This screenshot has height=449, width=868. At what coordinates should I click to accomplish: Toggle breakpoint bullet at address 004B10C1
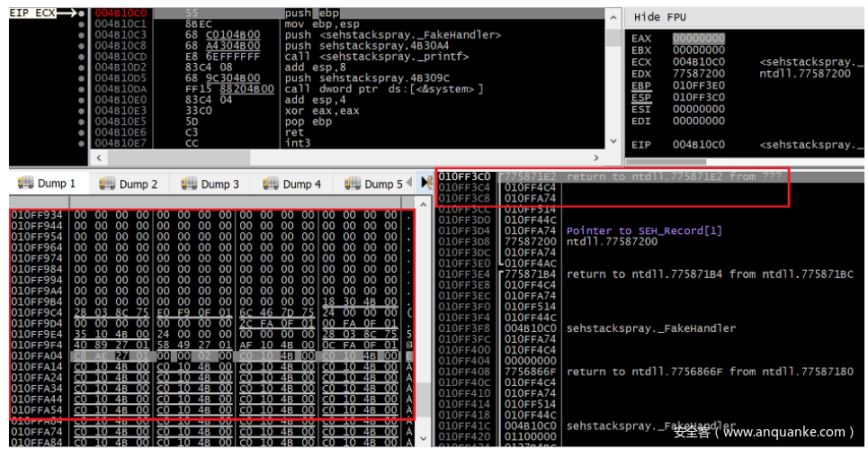coord(83,24)
